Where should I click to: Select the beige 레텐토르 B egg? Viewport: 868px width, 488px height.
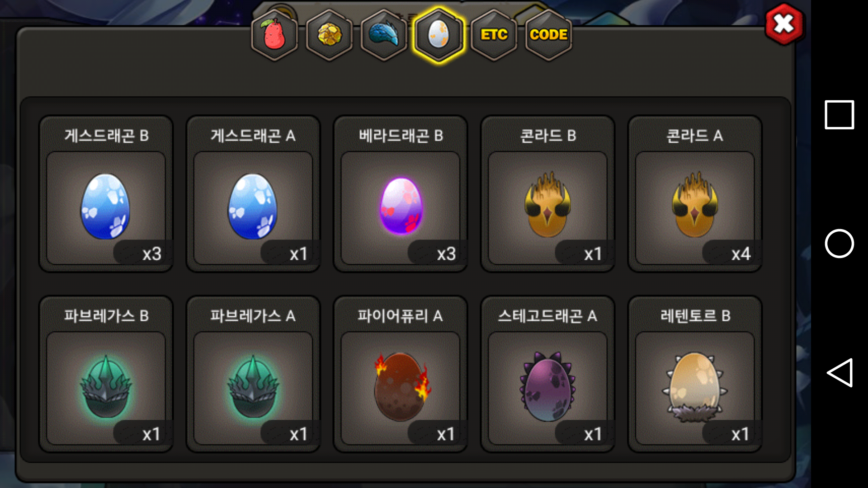695,374
